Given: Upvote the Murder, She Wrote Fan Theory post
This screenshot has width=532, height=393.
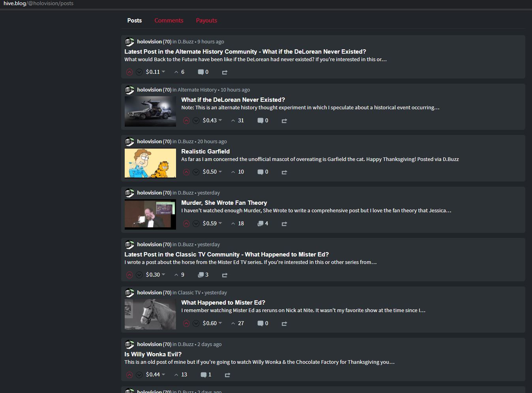Looking at the screenshot, I should pyautogui.click(x=186, y=223).
